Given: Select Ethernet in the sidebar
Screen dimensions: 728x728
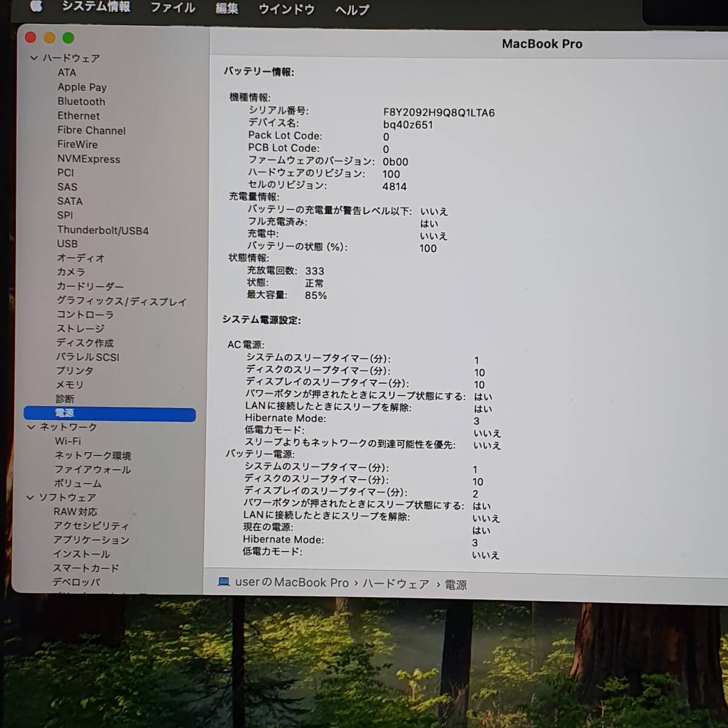Looking at the screenshot, I should tap(78, 115).
